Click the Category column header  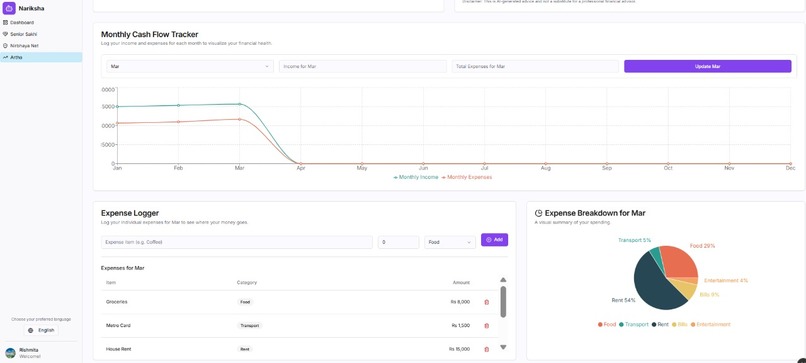tap(247, 282)
